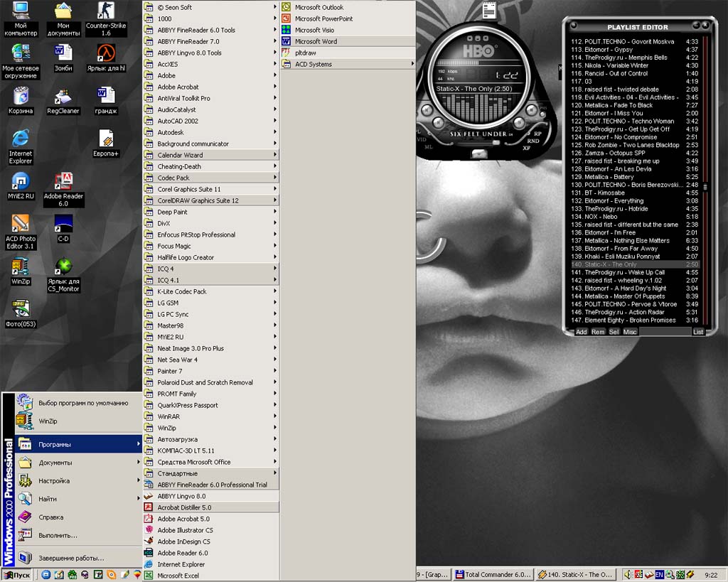The image size is (728, 582).
Task: Click the Пуск Start button
Action: coord(17,575)
